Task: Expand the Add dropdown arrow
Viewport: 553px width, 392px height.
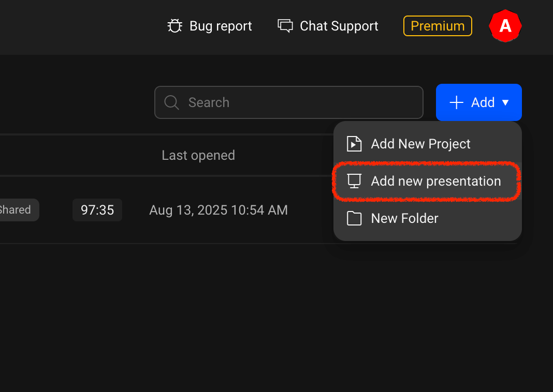Action: tap(505, 103)
